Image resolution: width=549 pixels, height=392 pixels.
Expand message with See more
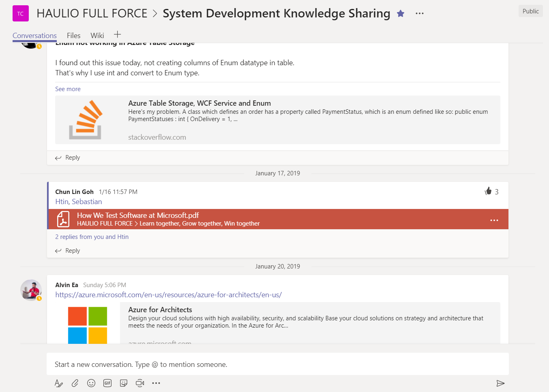[x=68, y=89]
